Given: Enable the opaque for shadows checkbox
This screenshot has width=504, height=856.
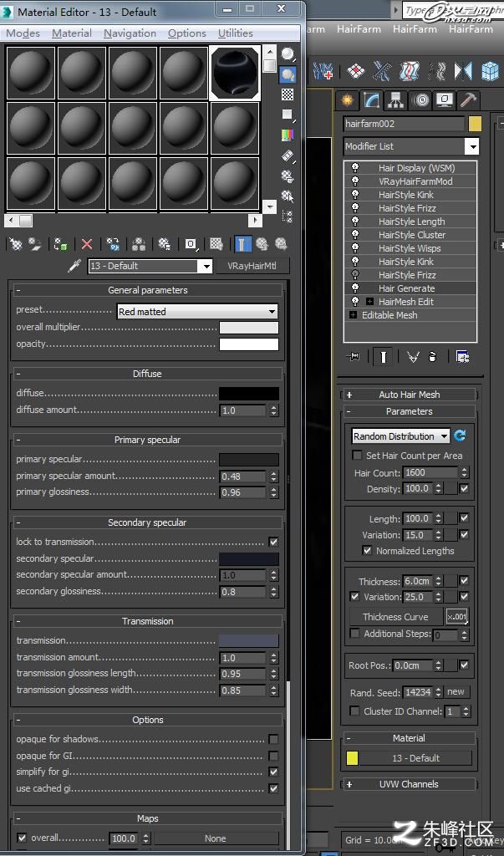Looking at the screenshot, I should (273, 739).
